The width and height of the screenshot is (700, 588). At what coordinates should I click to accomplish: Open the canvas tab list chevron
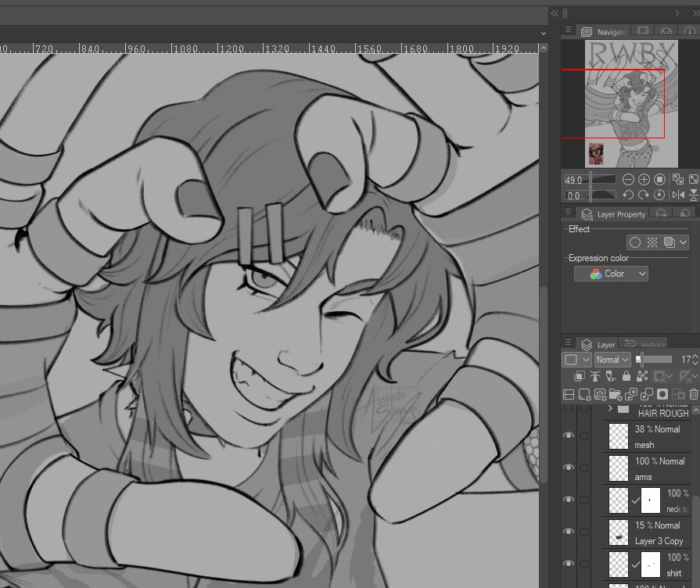click(x=544, y=33)
